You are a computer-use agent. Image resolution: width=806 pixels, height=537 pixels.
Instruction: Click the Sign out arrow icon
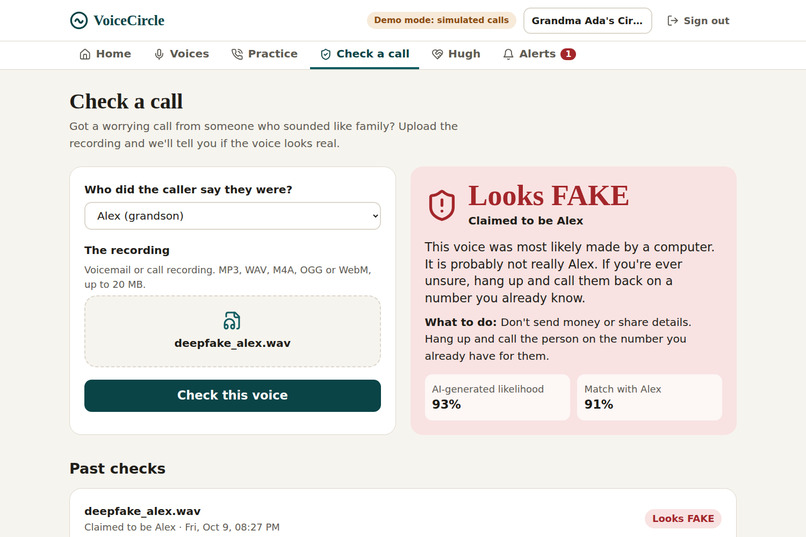point(672,21)
